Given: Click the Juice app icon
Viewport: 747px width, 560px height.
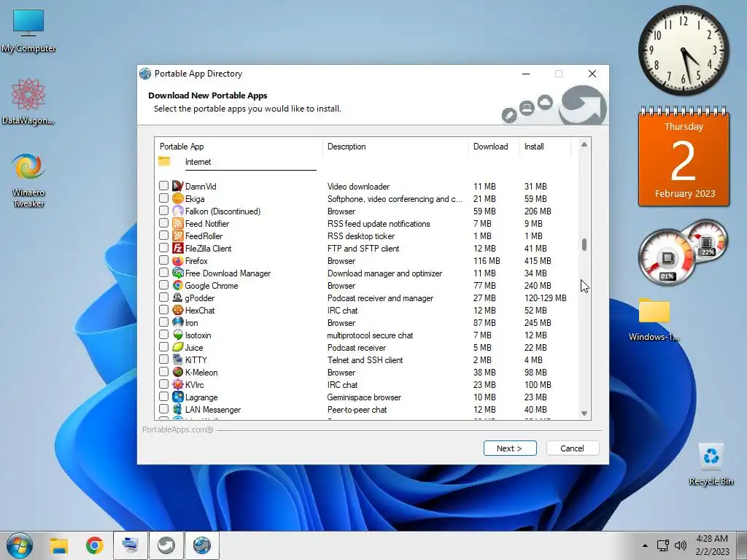Looking at the screenshot, I should click(x=178, y=347).
